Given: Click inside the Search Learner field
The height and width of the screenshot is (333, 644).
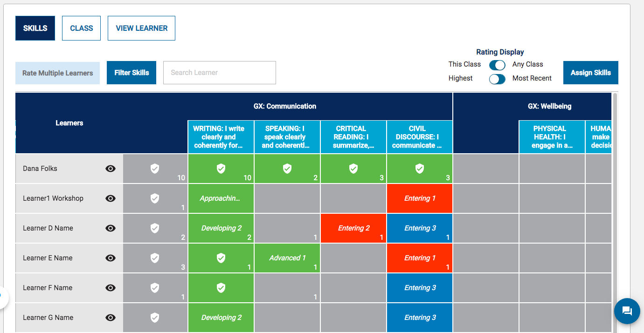Looking at the screenshot, I should click(219, 73).
